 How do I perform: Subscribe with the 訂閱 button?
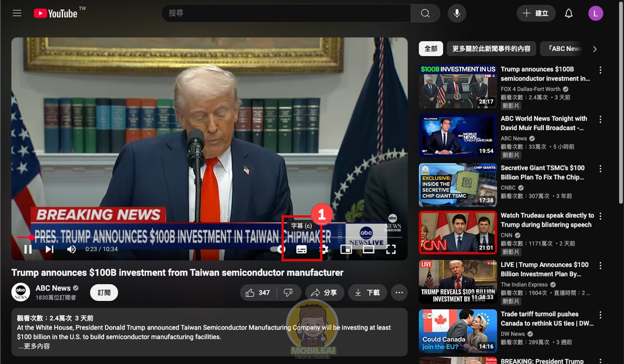[104, 293]
